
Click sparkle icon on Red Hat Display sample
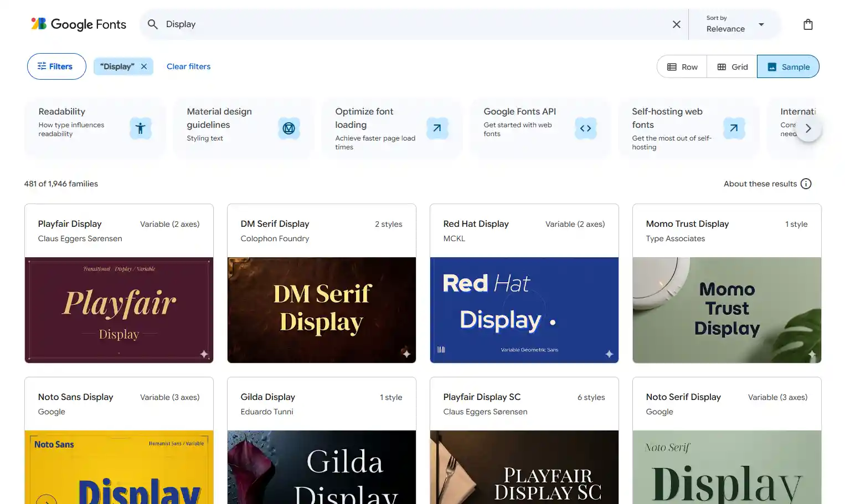click(x=609, y=354)
